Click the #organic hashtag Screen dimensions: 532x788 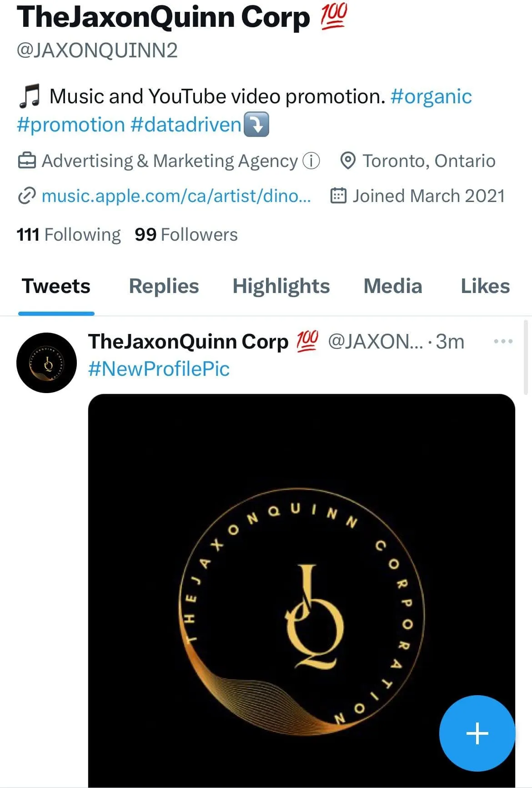431,96
